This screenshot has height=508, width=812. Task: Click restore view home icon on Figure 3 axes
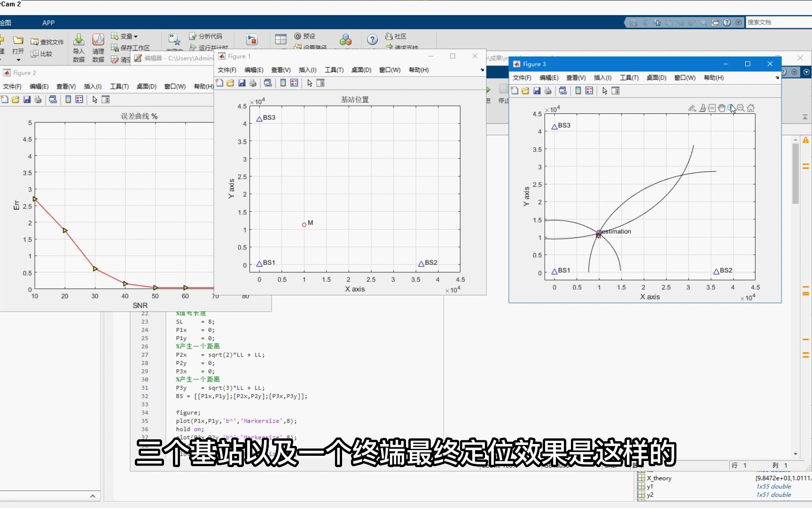click(751, 108)
